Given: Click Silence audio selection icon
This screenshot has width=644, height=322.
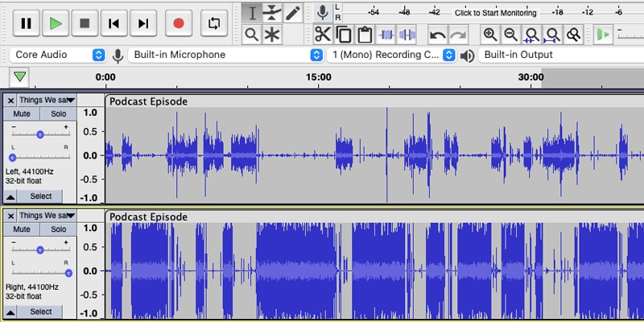Looking at the screenshot, I should [x=407, y=35].
